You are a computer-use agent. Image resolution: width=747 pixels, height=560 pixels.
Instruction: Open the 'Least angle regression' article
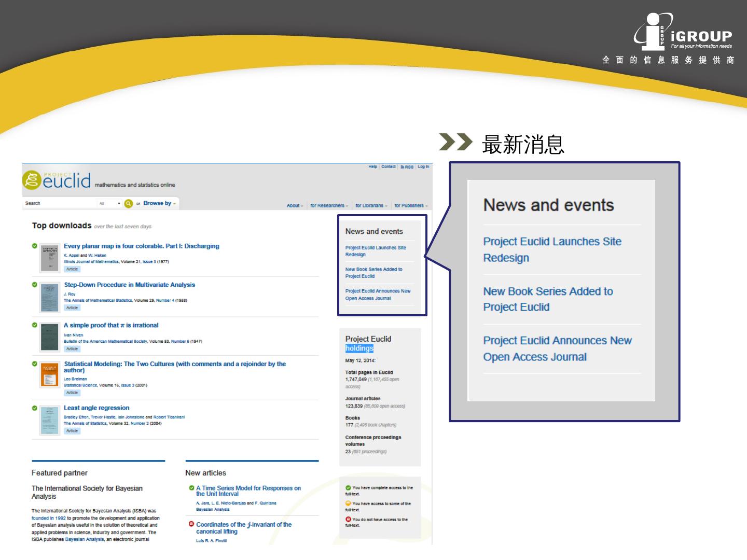tap(96, 408)
